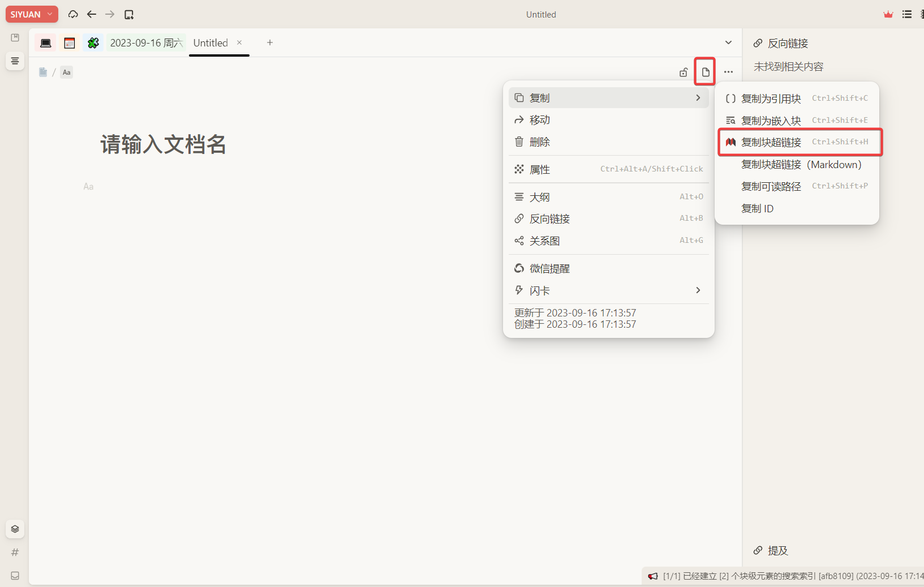Close the Untitled tab
This screenshot has height=587, width=924.
239,42
